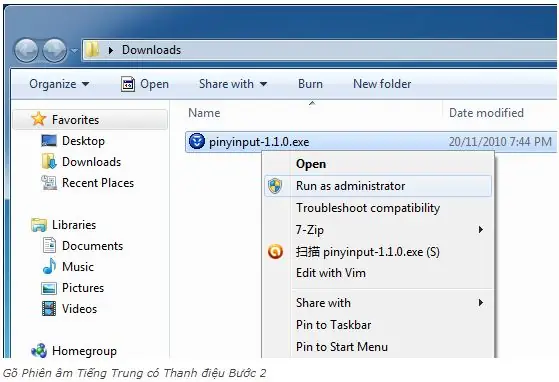Open the Organize dropdown menu
This screenshot has width=559, height=382.
[59, 84]
